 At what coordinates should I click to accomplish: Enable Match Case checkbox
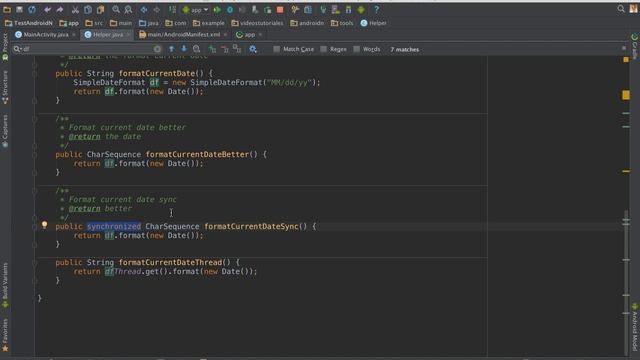[x=277, y=49]
